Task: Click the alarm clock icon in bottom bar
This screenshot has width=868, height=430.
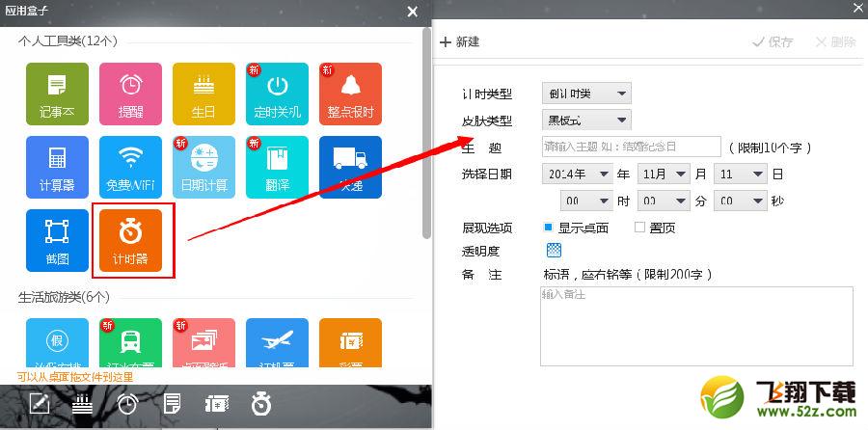Action: [x=128, y=405]
